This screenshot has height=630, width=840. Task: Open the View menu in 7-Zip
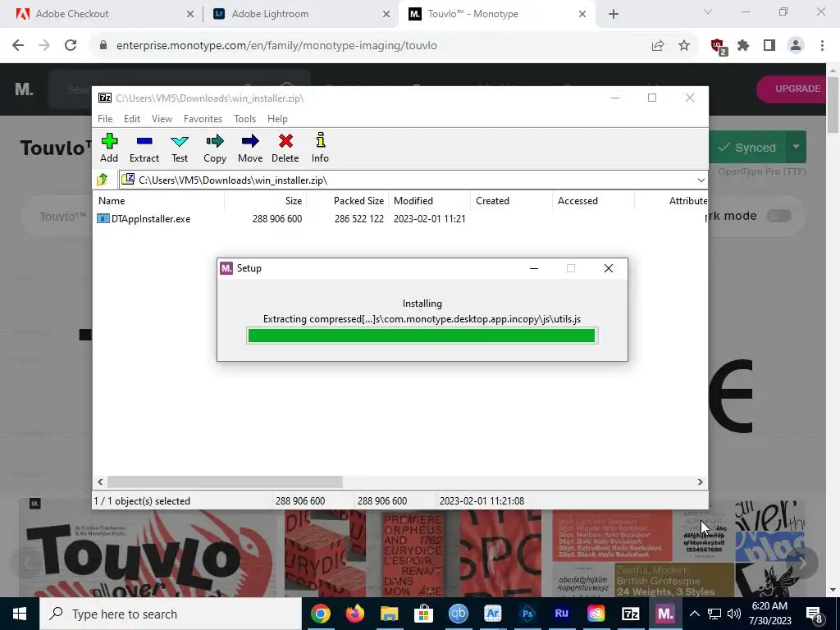(162, 119)
